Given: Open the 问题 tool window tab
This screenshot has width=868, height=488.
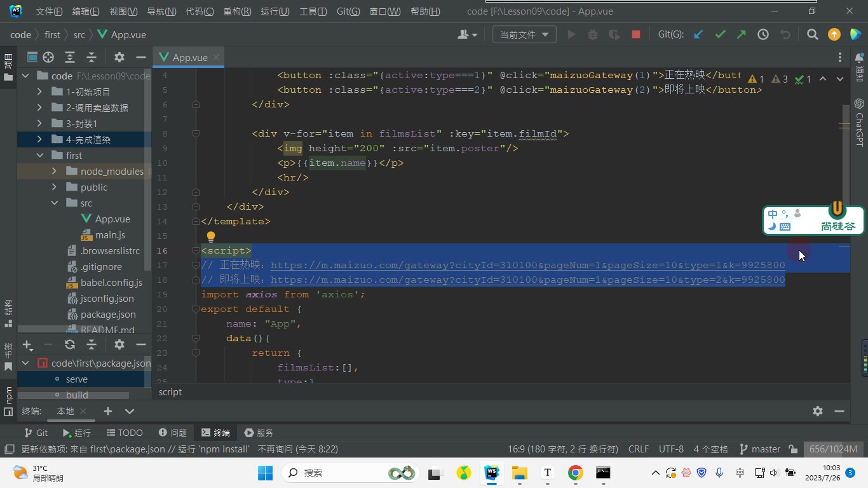Looking at the screenshot, I should [173, 433].
